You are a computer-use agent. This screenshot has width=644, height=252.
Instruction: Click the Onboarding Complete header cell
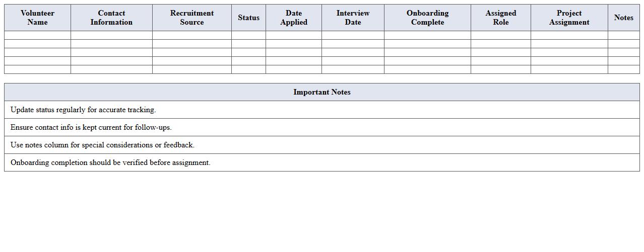(x=427, y=18)
